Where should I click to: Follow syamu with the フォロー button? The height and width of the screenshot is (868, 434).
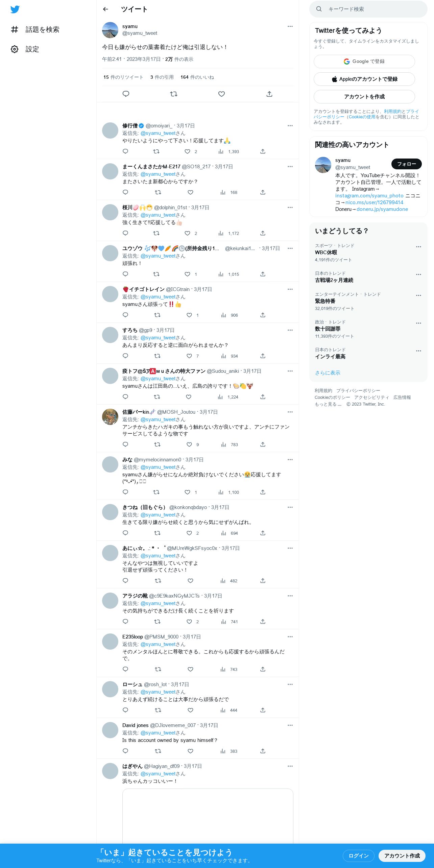406,164
